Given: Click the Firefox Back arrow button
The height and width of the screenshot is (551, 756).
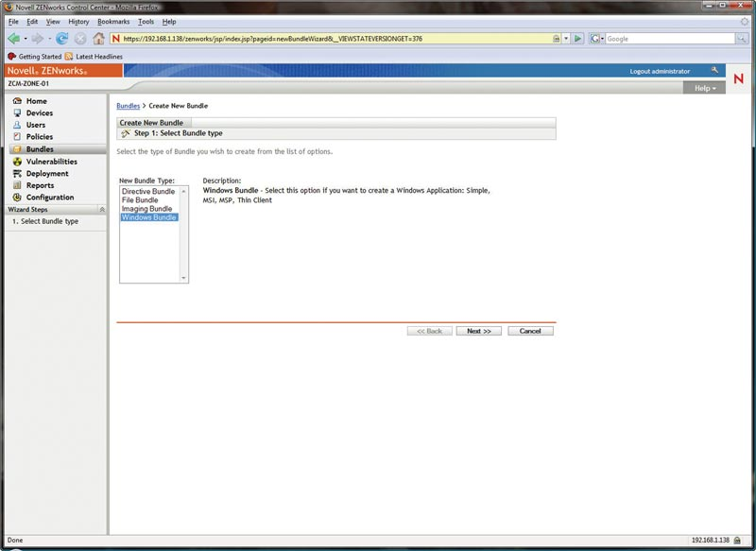Looking at the screenshot, I should 14,39.
